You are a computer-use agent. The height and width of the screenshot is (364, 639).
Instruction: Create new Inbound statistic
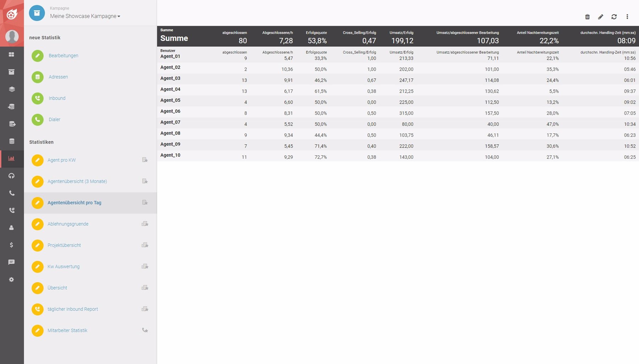point(57,98)
